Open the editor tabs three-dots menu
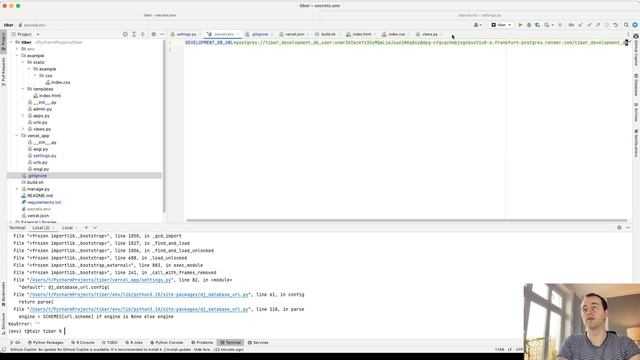This screenshot has width=640, height=360. point(628,34)
